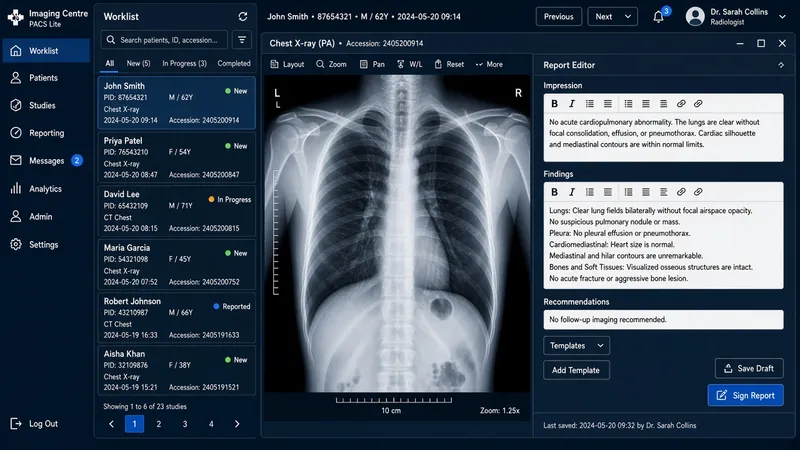Go to previous worklist page arrow
This screenshot has width=800, height=450.
point(111,424)
